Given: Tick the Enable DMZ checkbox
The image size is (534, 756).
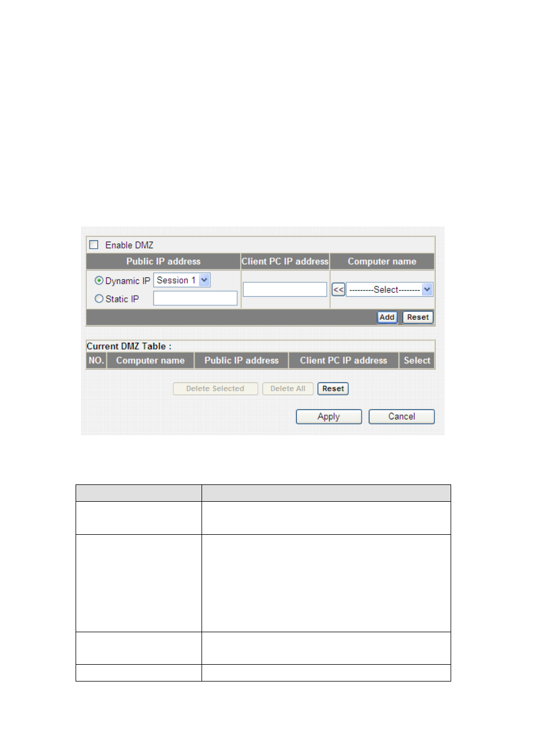Looking at the screenshot, I should click(93, 245).
